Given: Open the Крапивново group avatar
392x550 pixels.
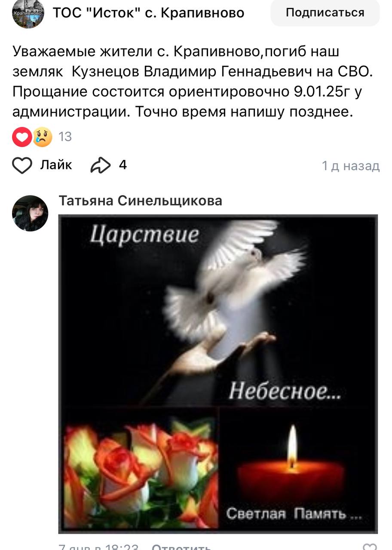Looking at the screenshot, I should click(28, 13).
